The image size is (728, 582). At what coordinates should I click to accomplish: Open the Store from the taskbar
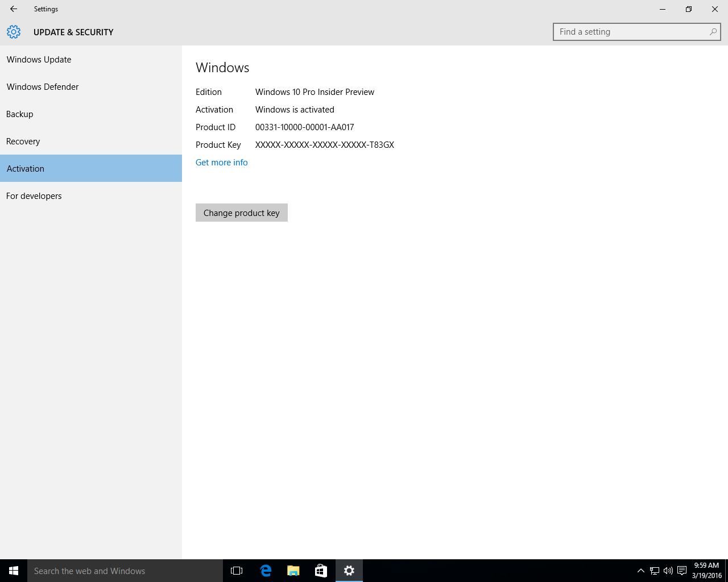click(321, 571)
